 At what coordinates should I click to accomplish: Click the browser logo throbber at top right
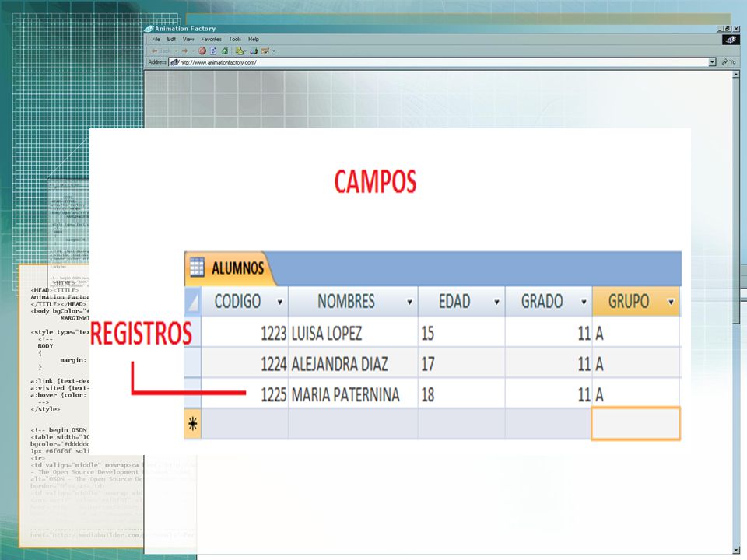731,40
